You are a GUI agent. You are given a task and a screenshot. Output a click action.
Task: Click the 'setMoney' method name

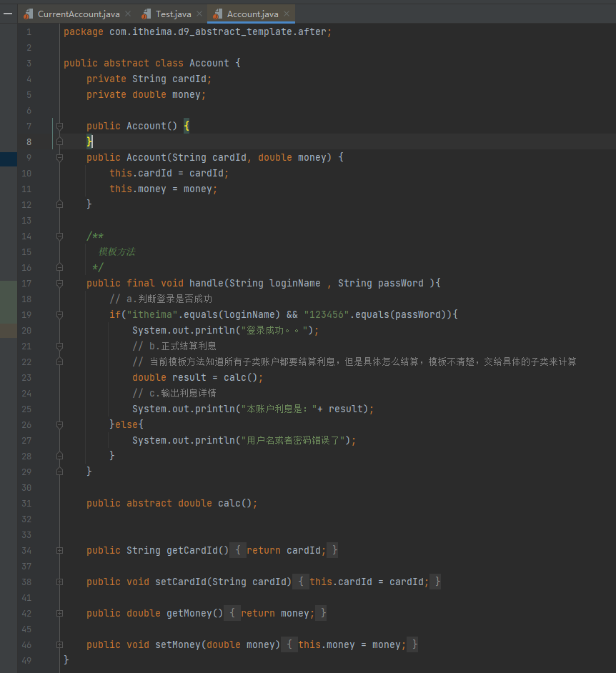point(178,644)
